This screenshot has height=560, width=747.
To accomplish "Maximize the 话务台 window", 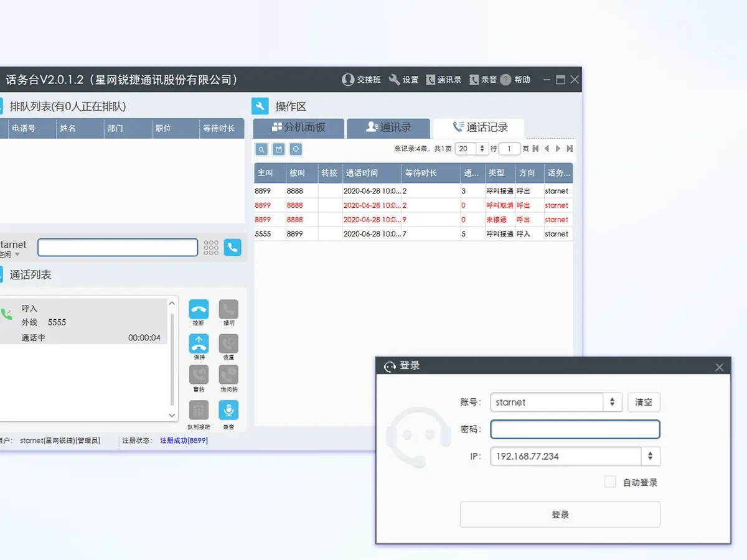I will 560,80.
